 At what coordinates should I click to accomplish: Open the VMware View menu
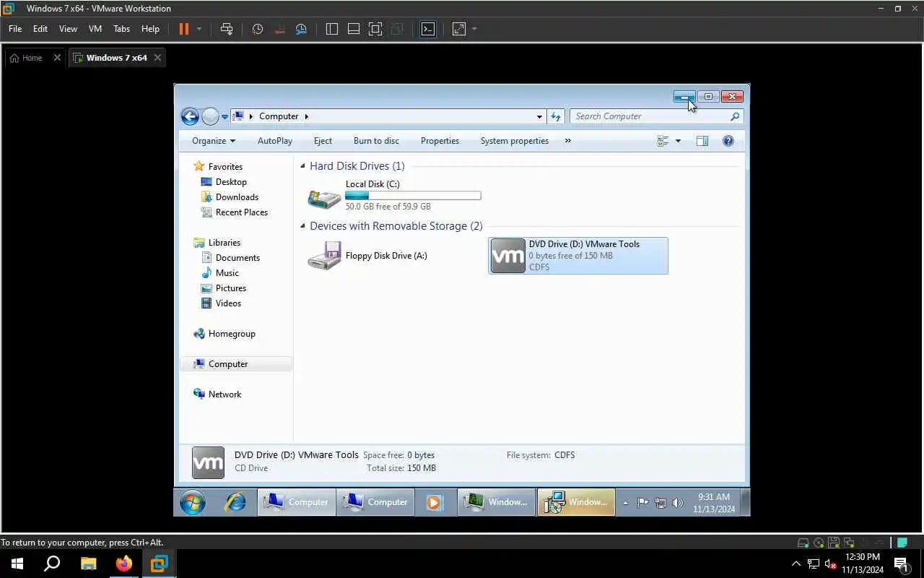[x=68, y=29]
